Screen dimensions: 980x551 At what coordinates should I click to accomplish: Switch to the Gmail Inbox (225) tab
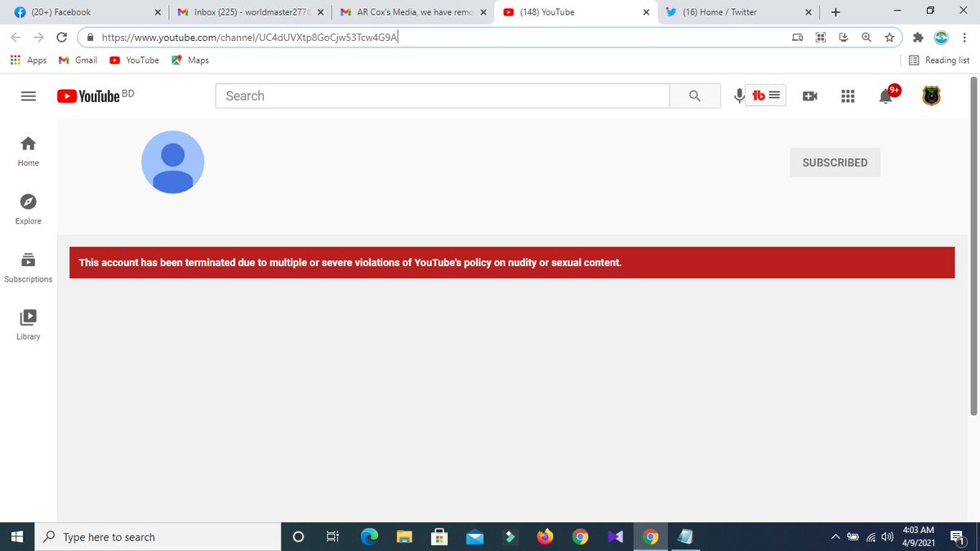point(249,12)
